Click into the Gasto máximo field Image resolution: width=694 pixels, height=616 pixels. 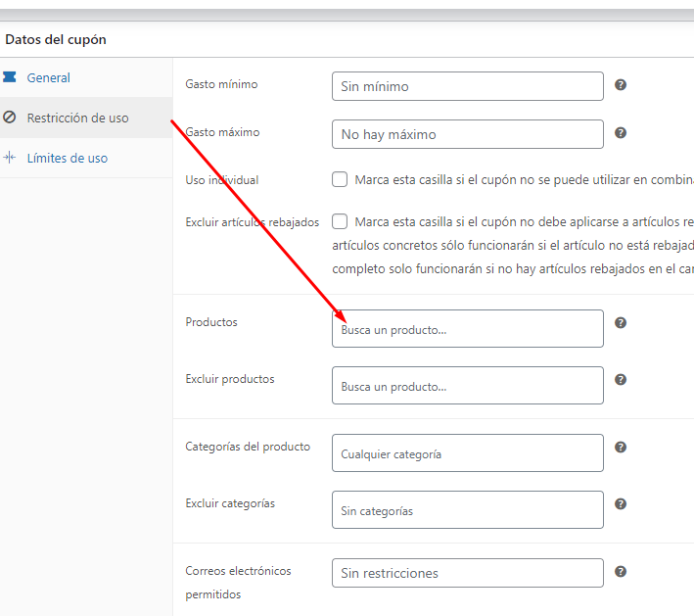(x=467, y=134)
